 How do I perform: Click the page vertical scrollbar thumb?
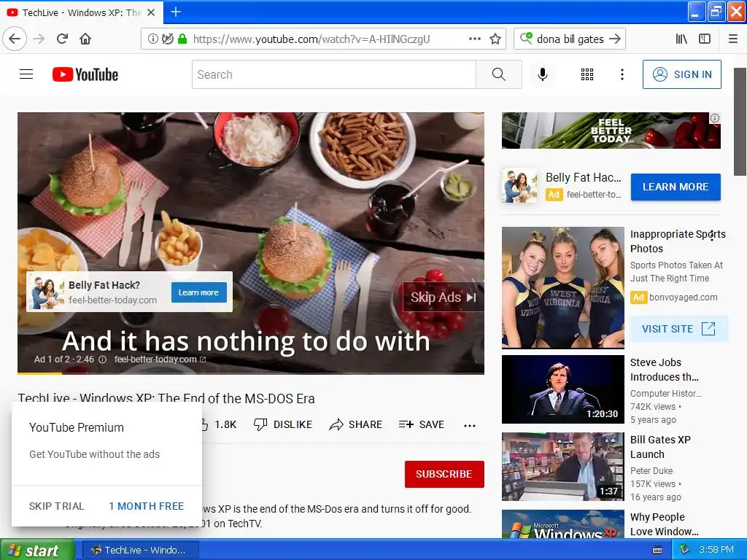point(740,122)
